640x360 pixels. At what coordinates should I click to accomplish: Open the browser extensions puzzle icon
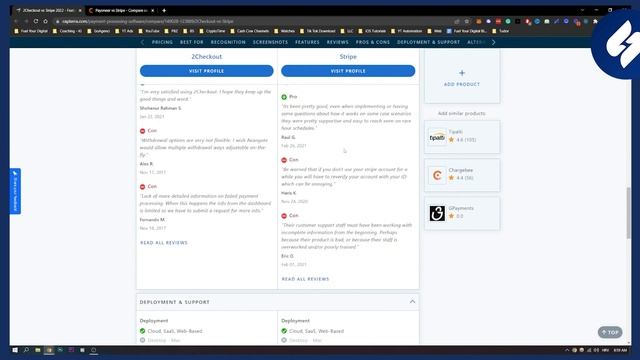[x=596, y=21]
